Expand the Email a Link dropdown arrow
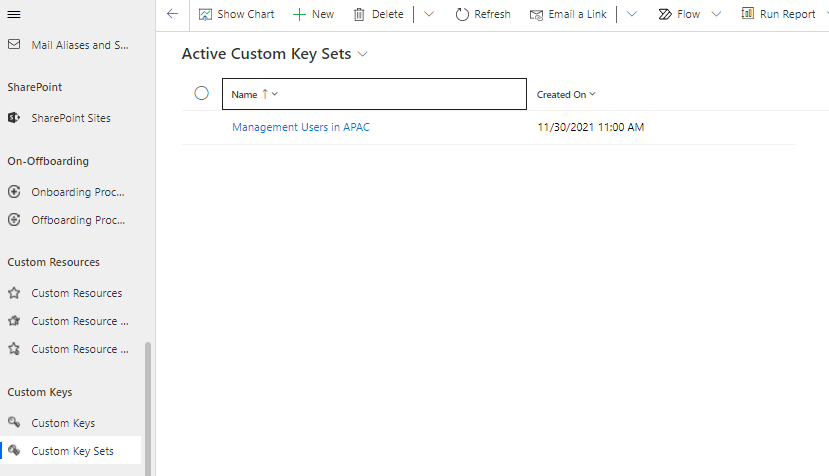Viewport: 829px width, 476px height. [632, 14]
